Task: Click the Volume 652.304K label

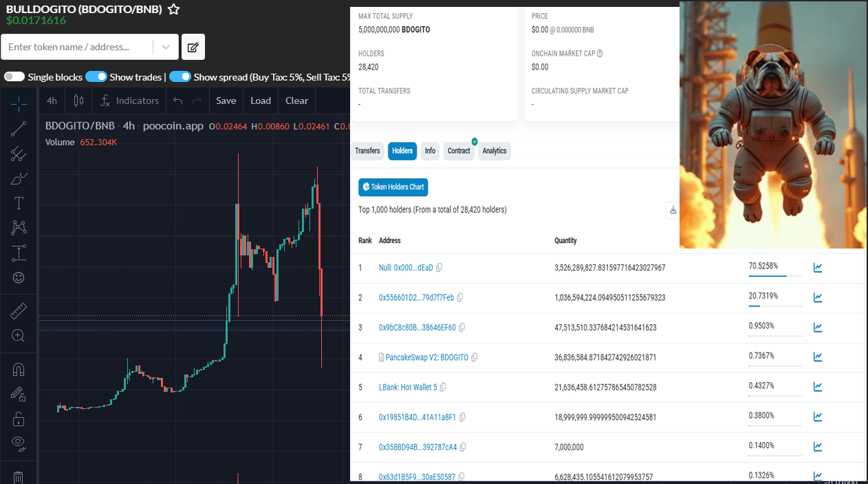Action: pyautogui.click(x=81, y=142)
